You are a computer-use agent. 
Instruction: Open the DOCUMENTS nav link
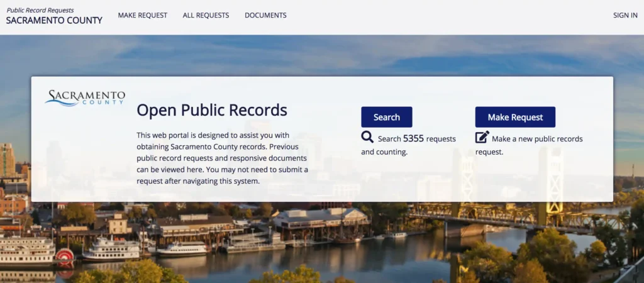point(266,15)
